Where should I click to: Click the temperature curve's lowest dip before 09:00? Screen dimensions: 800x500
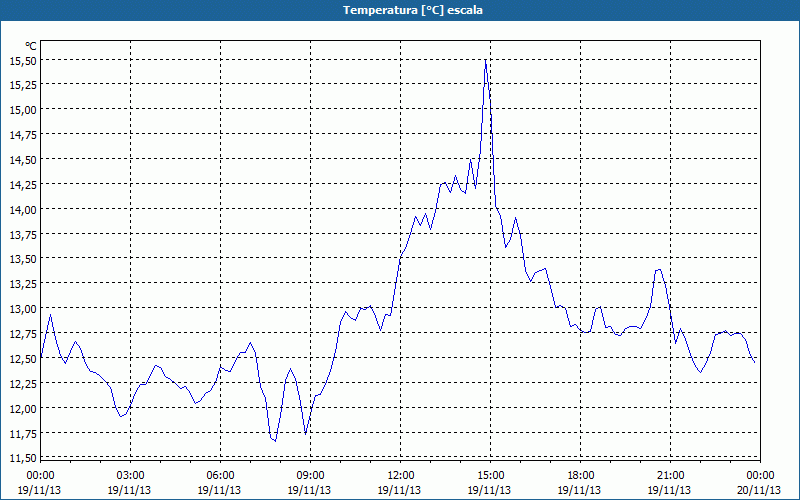pos(275,441)
